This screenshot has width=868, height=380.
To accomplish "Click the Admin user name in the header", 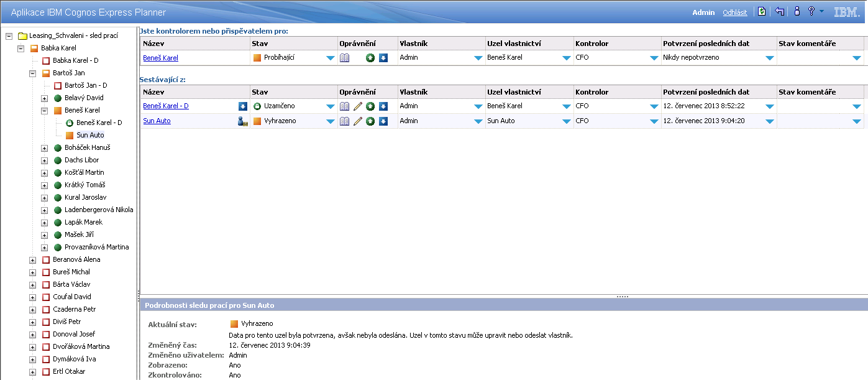I will point(705,12).
